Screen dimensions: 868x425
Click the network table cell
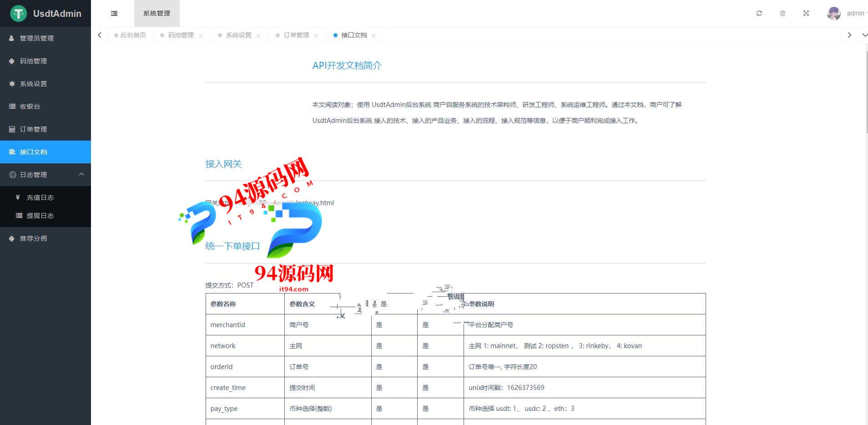pyautogui.click(x=245, y=346)
